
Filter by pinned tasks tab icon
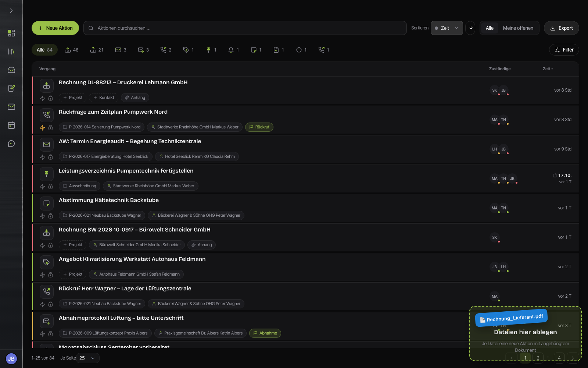coord(211,50)
